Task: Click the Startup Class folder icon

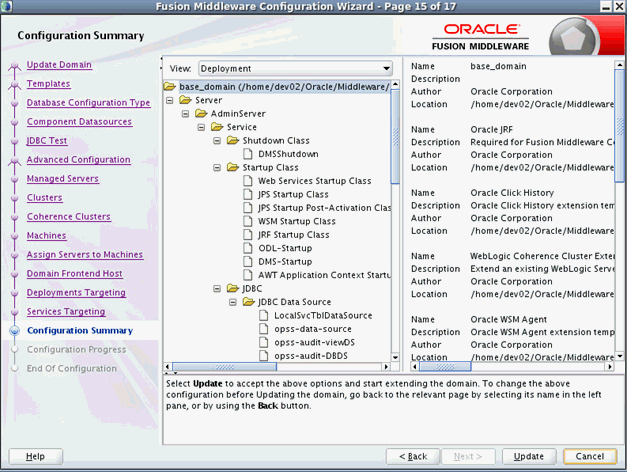Action: click(x=233, y=167)
